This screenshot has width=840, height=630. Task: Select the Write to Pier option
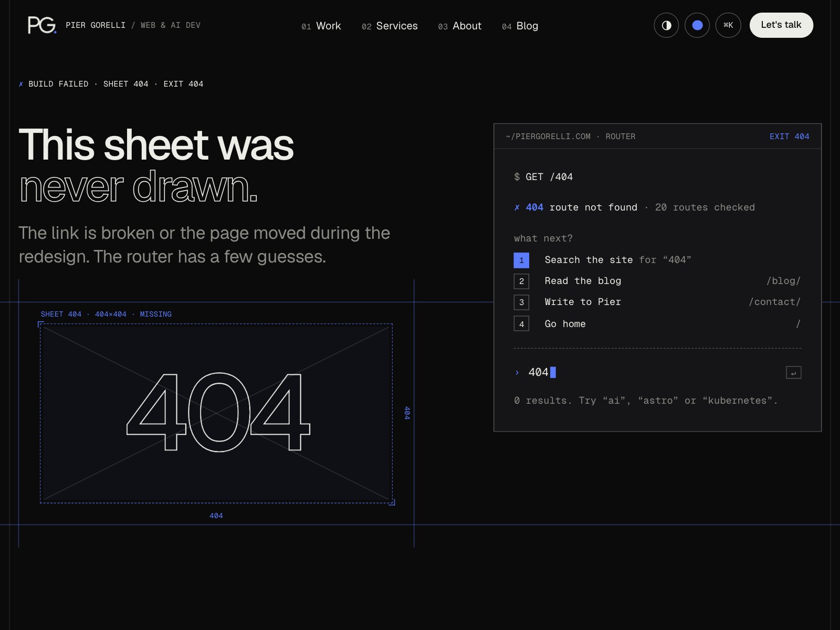click(657, 302)
